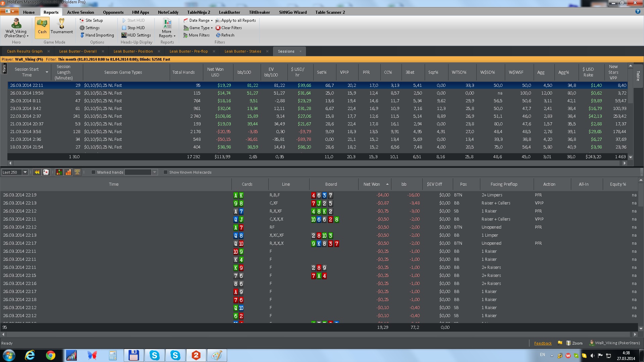Click Clear Filters red X icon
The image size is (644, 362).
(218, 28)
